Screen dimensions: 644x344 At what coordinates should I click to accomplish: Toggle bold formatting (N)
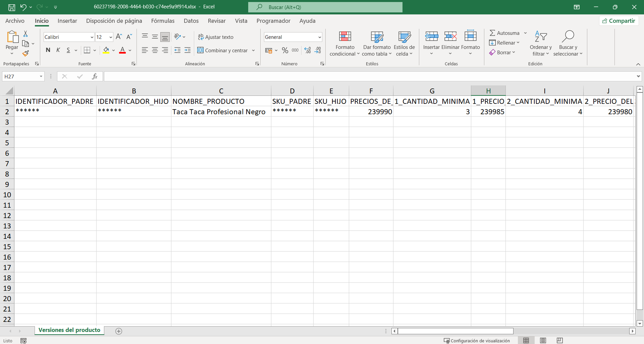click(x=48, y=50)
